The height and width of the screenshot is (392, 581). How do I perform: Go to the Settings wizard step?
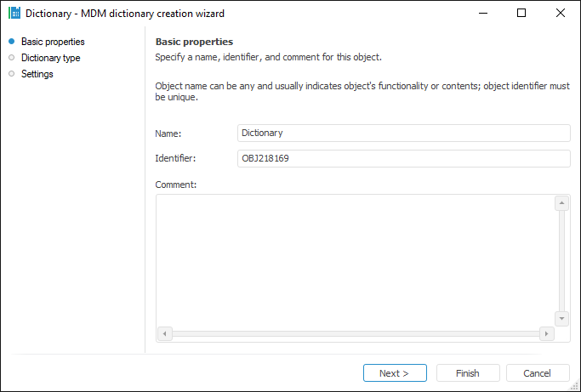point(37,74)
